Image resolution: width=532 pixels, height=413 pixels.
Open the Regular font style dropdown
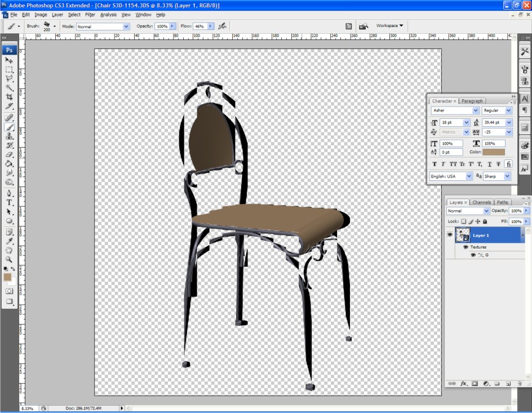tap(508, 110)
